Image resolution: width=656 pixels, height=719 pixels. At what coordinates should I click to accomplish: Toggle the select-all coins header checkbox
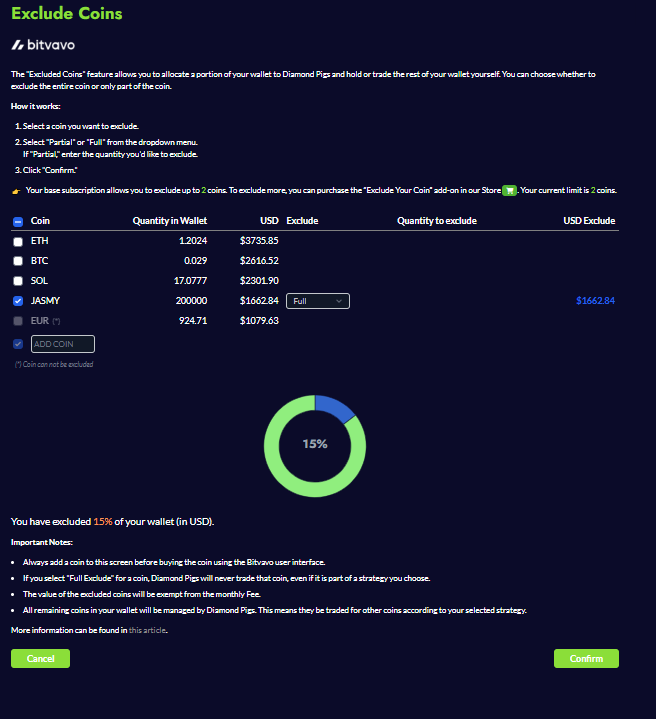[x=17, y=221]
